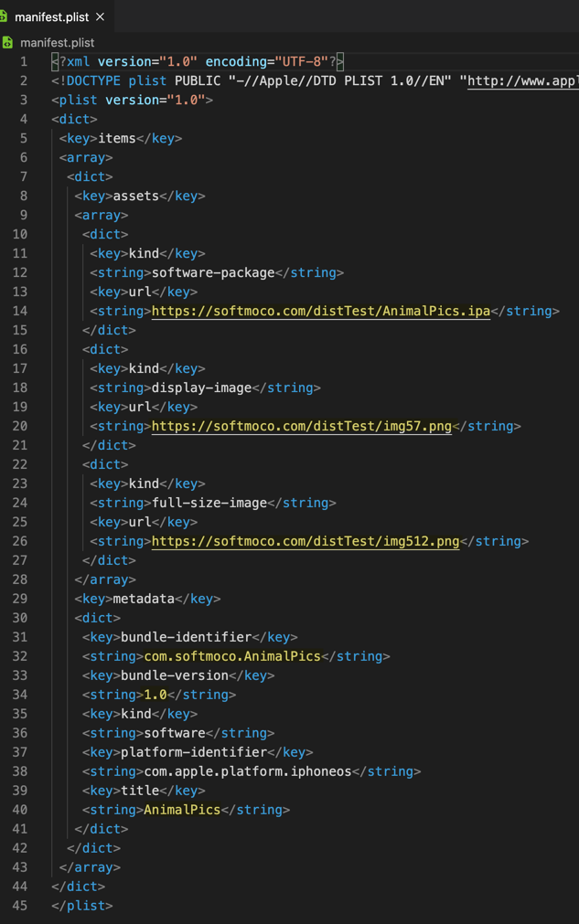Click the metadata key text

(144, 599)
